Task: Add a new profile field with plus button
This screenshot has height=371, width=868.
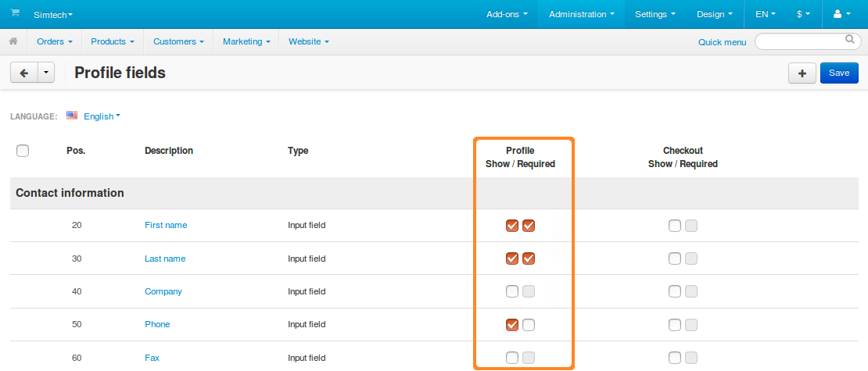Action: click(802, 73)
